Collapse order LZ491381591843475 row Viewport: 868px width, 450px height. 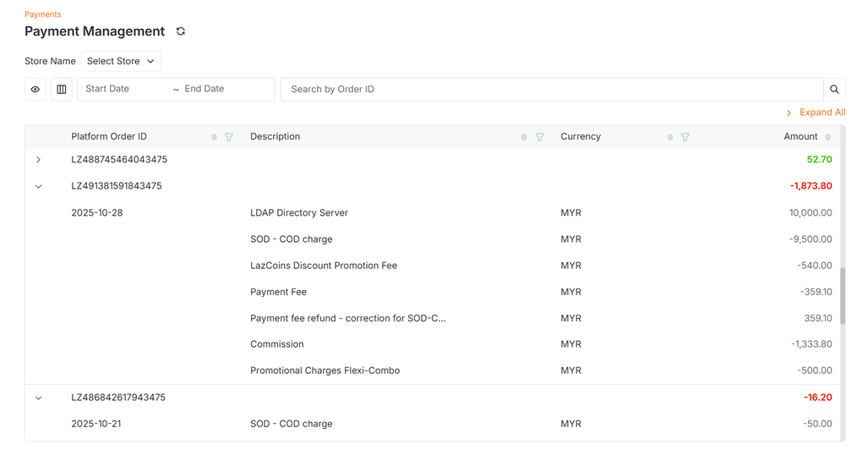point(39,186)
